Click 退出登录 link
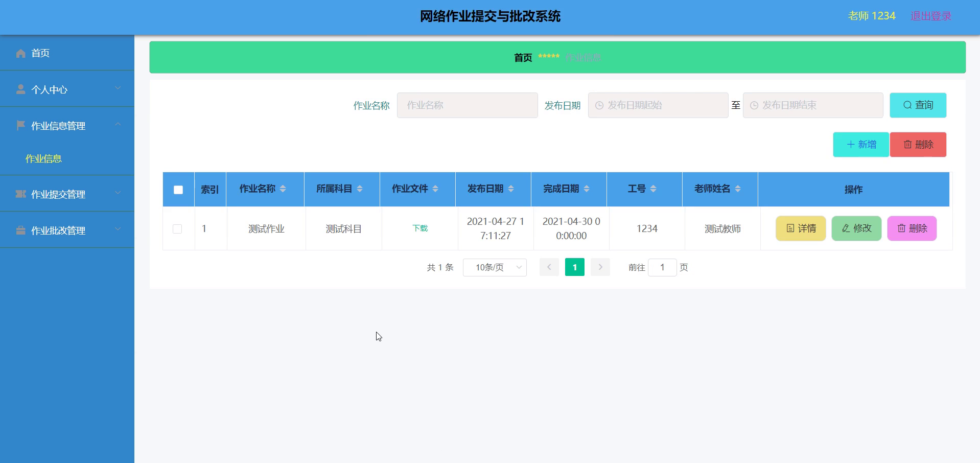This screenshot has height=463, width=980. tap(931, 16)
